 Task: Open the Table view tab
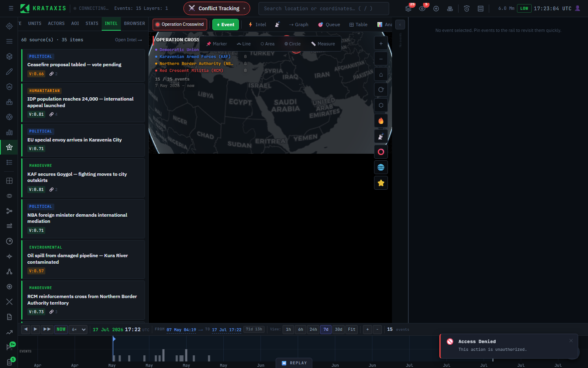[x=359, y=25]
